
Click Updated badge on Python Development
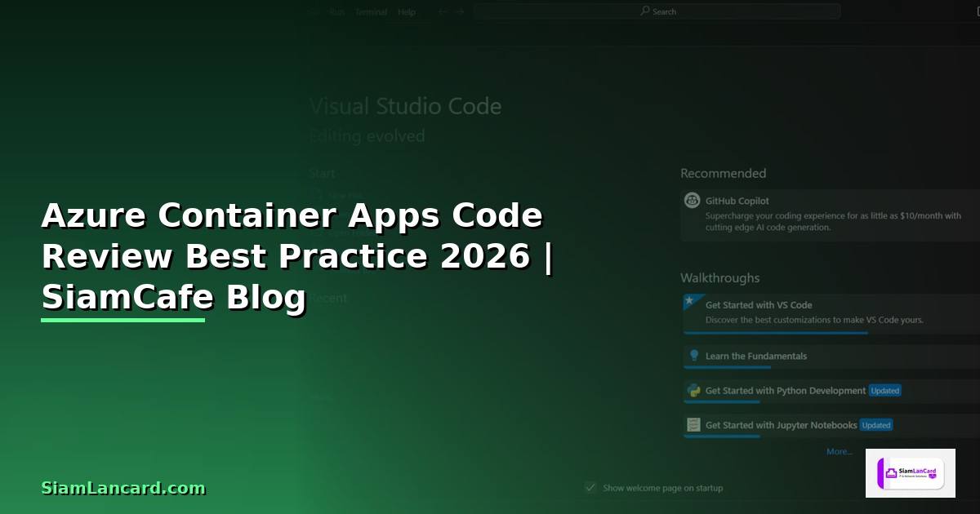(884, 391)
